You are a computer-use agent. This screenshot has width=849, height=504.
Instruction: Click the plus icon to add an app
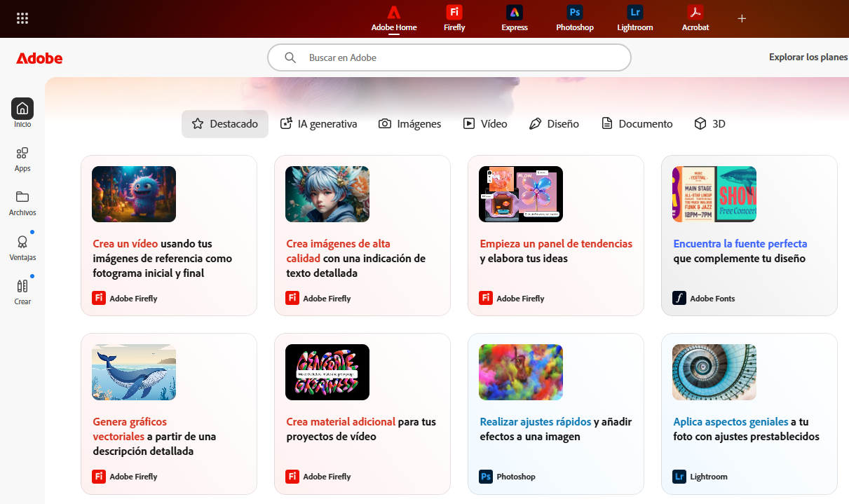pos(742,18)
